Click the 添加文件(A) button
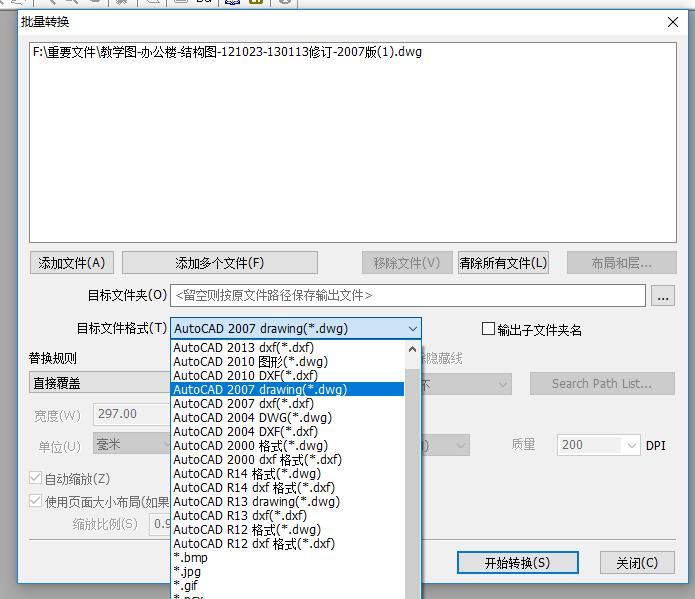The height and width of the screenshot is (599, 695). 71,263
